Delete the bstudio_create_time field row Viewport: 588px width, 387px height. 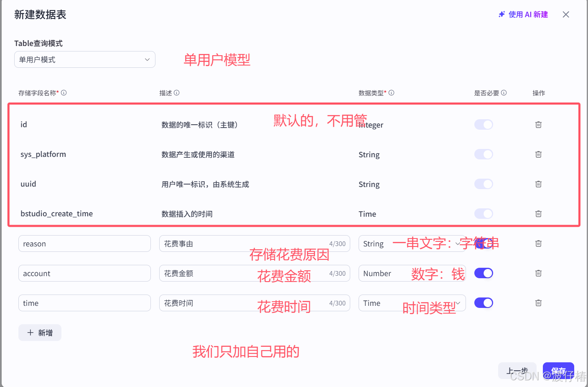coord(538,213)
